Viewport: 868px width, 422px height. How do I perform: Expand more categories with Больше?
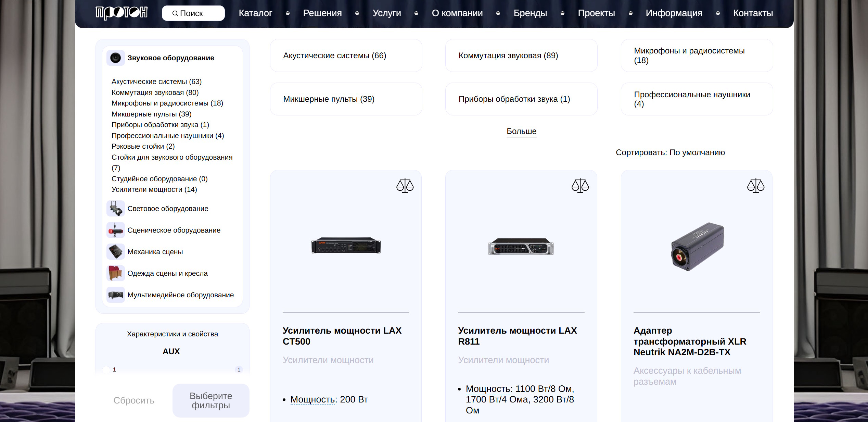(521, 132)
